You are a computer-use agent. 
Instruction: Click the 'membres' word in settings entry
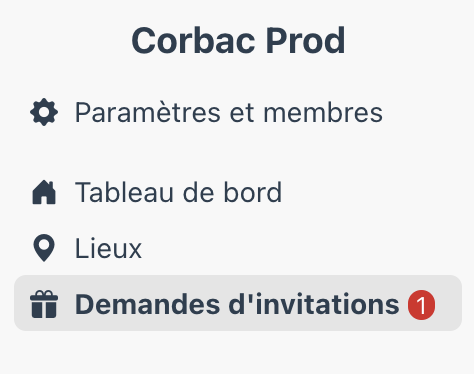click(323, 112)
